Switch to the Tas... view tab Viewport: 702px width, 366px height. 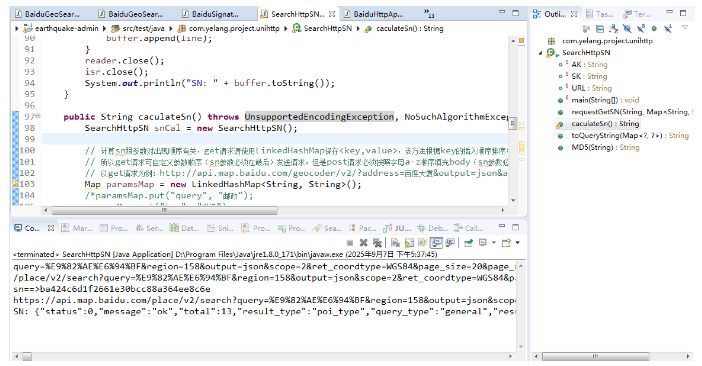click(x=600, y=14)
